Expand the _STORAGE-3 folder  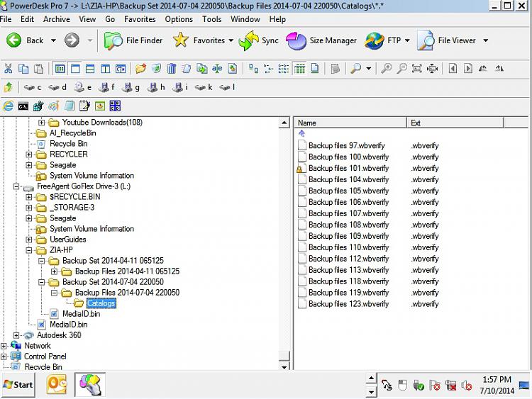pyautogui.click(x=29, y=208)
